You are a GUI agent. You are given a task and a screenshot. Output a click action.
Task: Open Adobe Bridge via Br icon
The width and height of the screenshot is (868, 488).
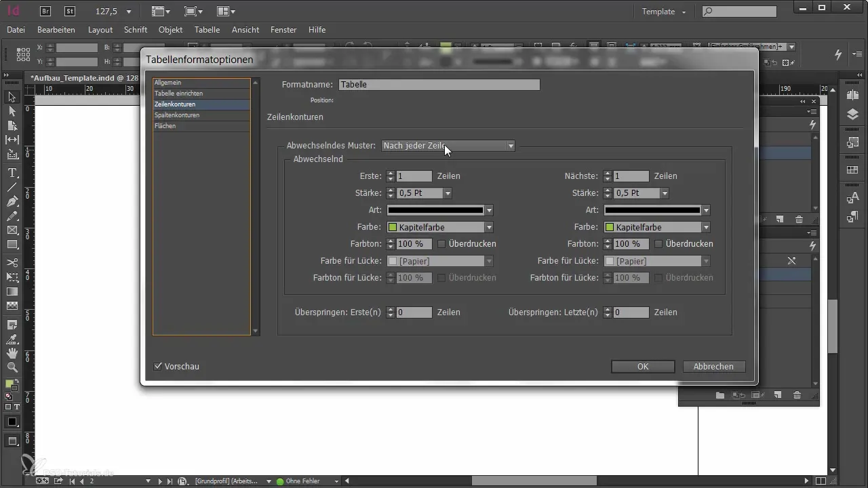click(46, 11)
